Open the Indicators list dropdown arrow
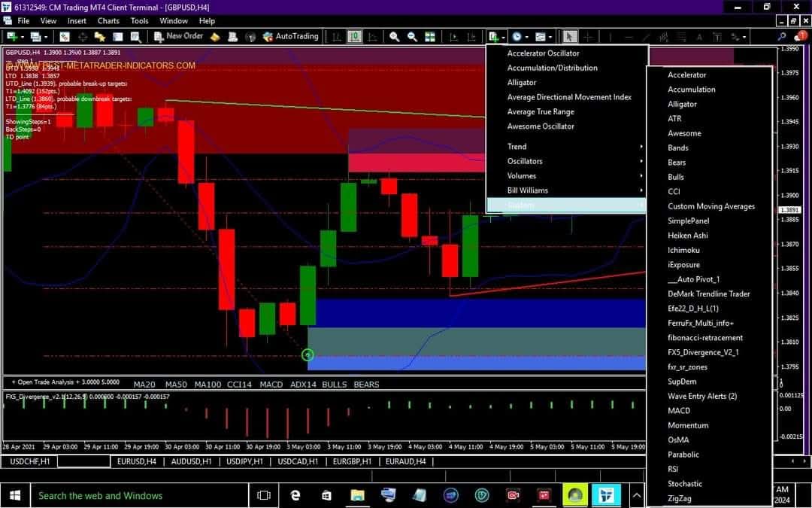Image resolution: width=812 pixels, height=508 pixels. [x=503, y=38]
